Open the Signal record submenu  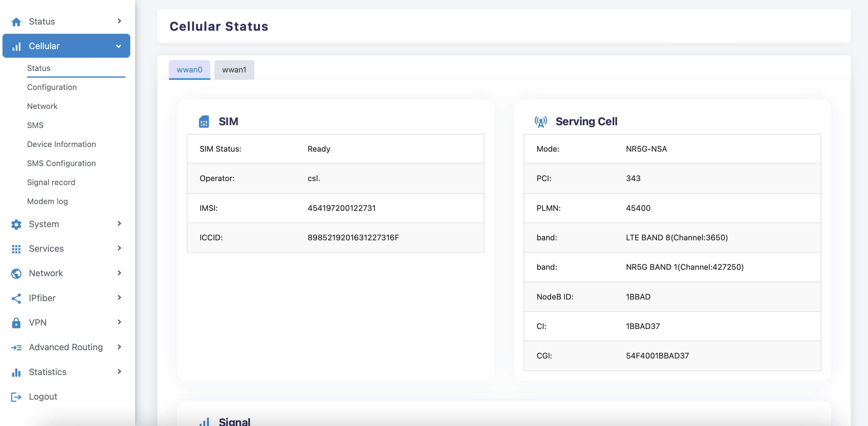(52, 182)
